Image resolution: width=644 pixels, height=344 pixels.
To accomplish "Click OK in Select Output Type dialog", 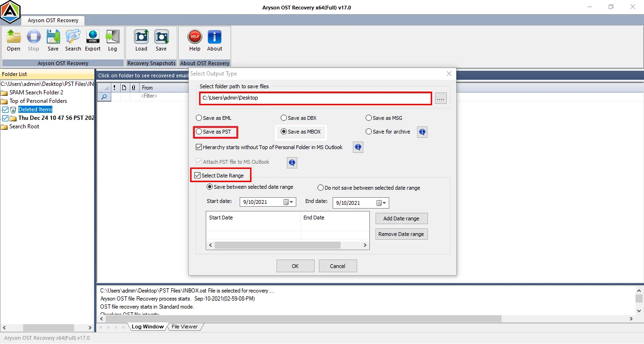I will 295,266.
